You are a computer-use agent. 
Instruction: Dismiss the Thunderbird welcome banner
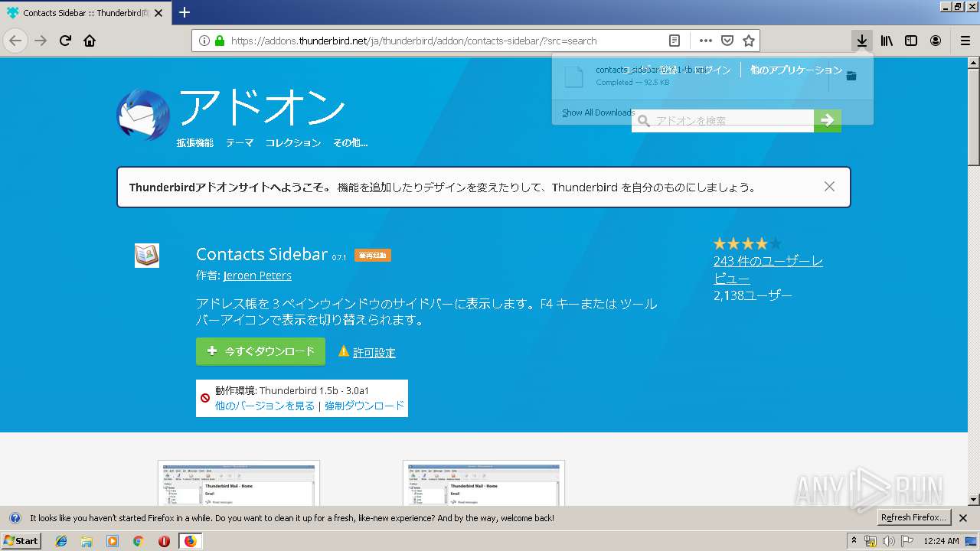tap(829, 187)
